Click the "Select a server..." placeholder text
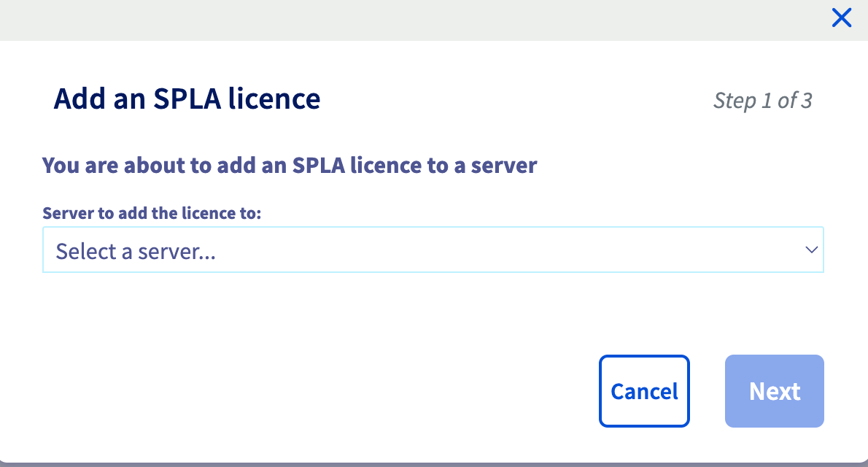 [136, 252]
